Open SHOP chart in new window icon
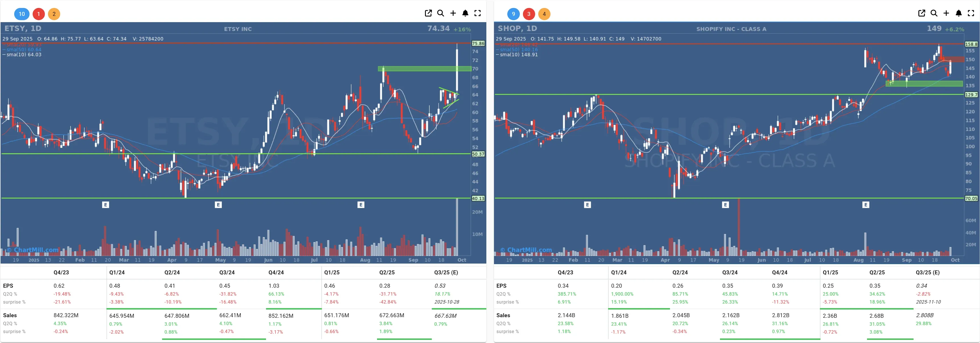 point(922,13)
